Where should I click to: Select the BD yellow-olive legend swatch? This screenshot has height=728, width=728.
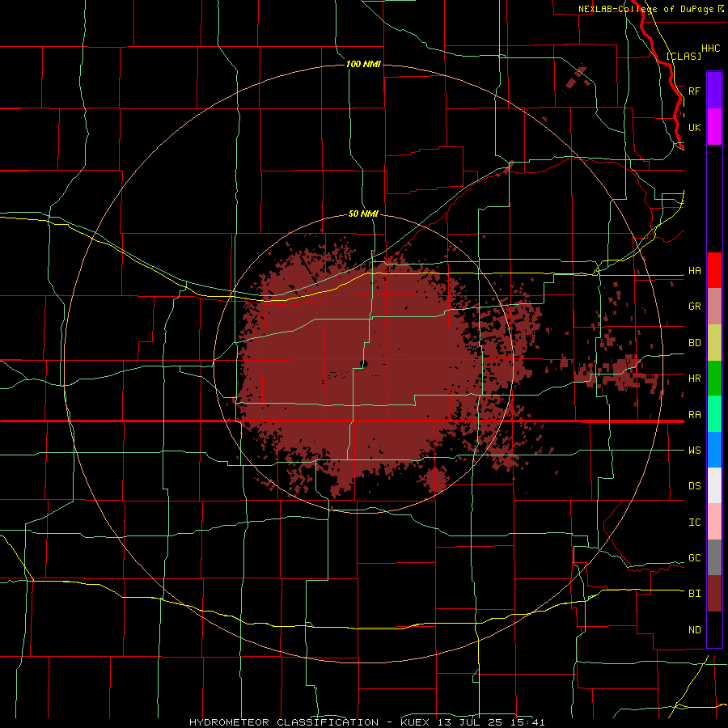pyautogui.click(x=714, y=343)
